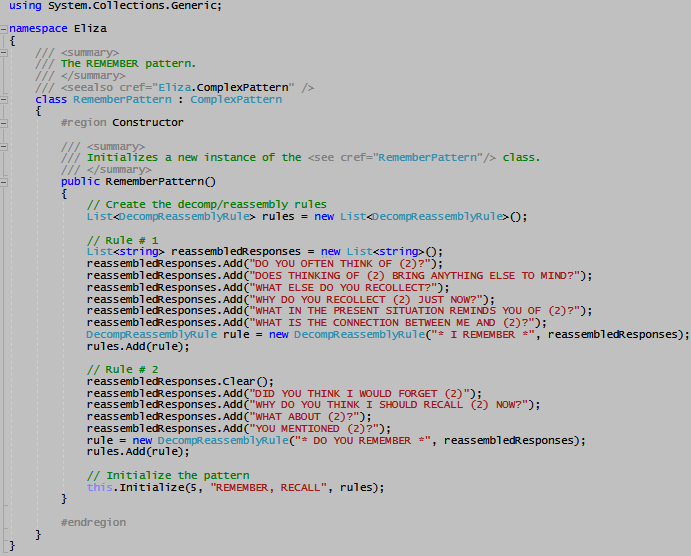
Task: Click the '// Rule # 1' comment
Action: click(123, 240)
